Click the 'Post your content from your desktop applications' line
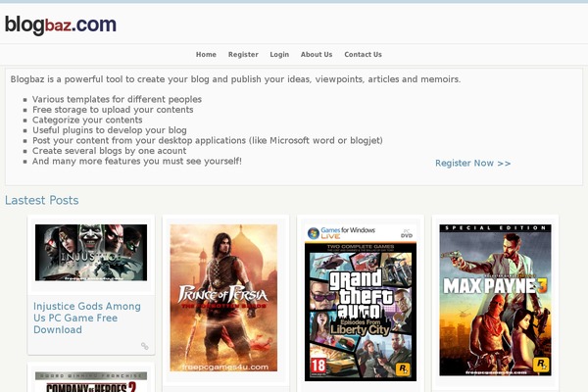Viewport: 588px width, 392px height. [x=208, y=140]
